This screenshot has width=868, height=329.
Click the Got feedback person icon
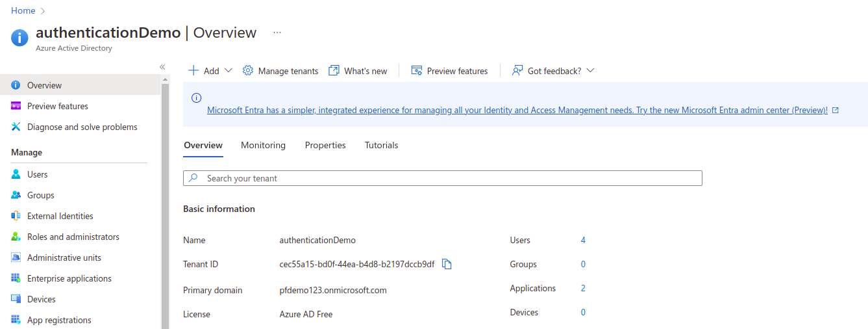pyautogui.click(x=517, y=70)
